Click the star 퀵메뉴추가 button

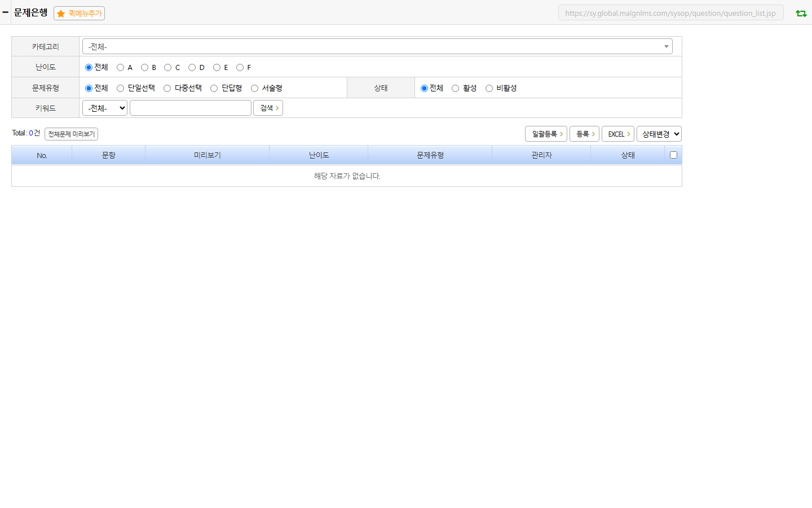point(79,13)
